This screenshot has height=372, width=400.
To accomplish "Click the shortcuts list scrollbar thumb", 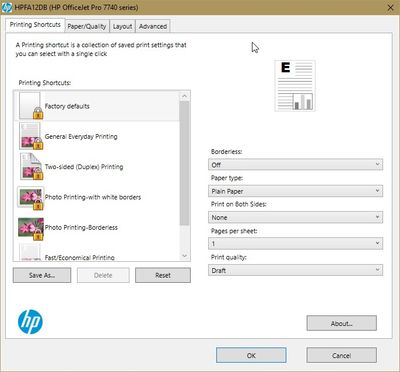I will point(184,163).
